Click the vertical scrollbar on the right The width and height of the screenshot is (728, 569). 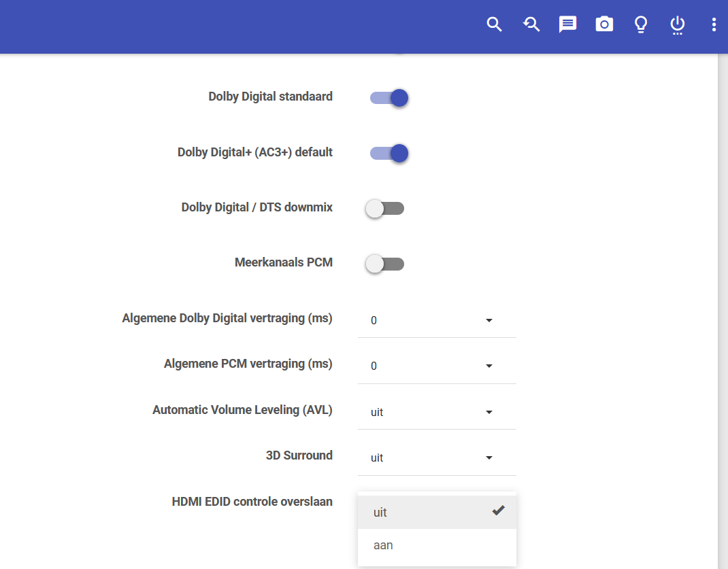coord(723,311)
